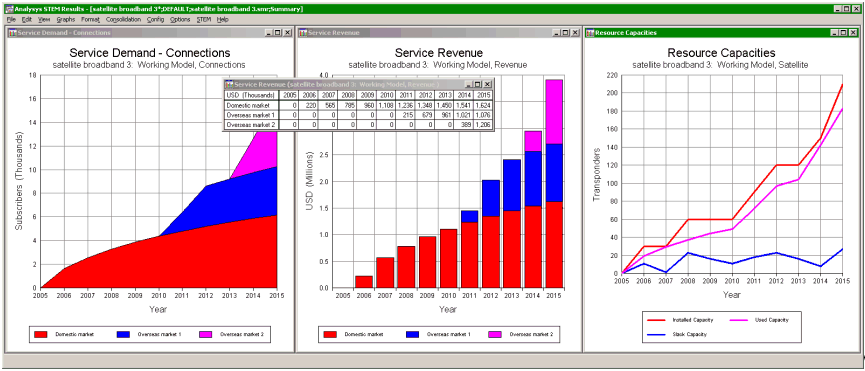Click the Service Revenue table window icon
The height and width of the screenshot is (371, 865).
(229, 84)
